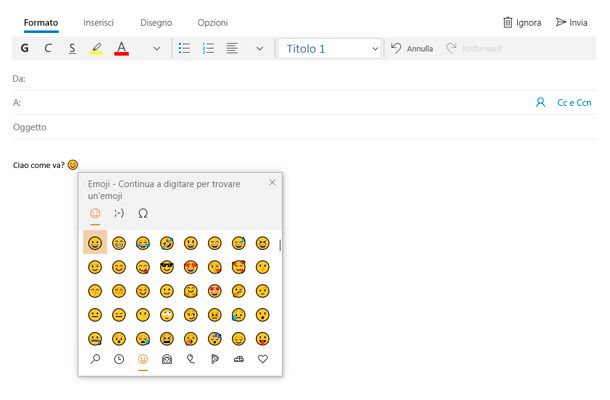Image resolution: width=610 pixels, height=400 pixels.
Task: Insert the thinking face emoji
Action: coord(238,291)
